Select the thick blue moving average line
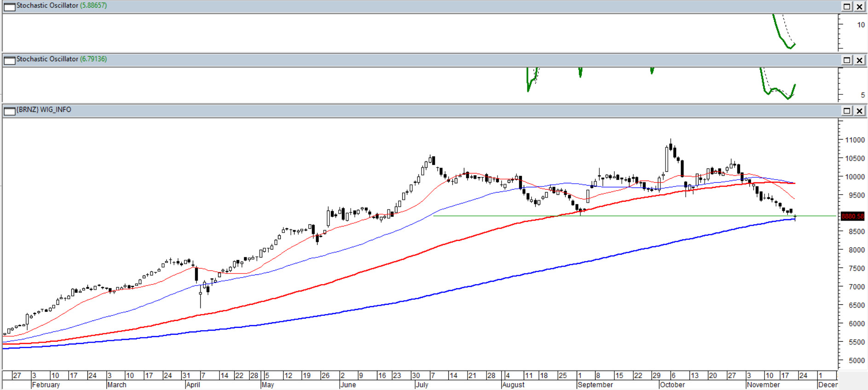This screenshot has height=390, width=868. (460, 287)
